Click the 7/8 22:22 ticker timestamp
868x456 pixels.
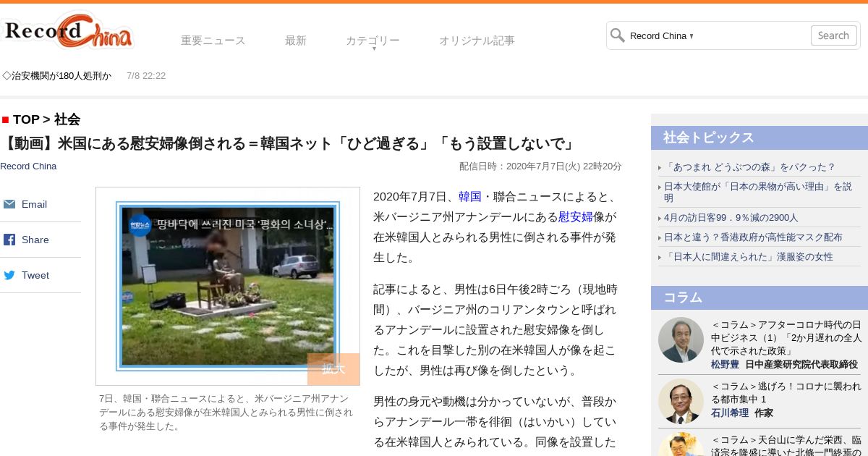click(x=146, y=75)
